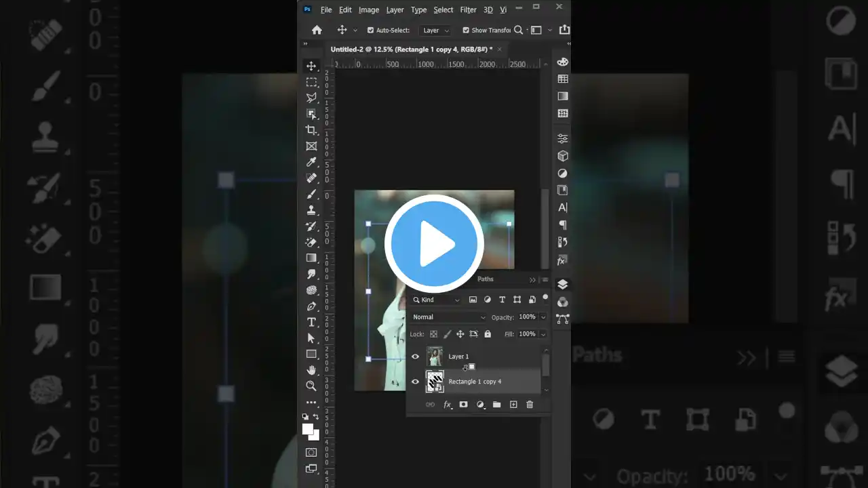Viewport: 868px width, 488px height.
Task: Hide Rectangle 1 copy 4 layer visibility
Action: pyautogui.click(x=416, y=382)
